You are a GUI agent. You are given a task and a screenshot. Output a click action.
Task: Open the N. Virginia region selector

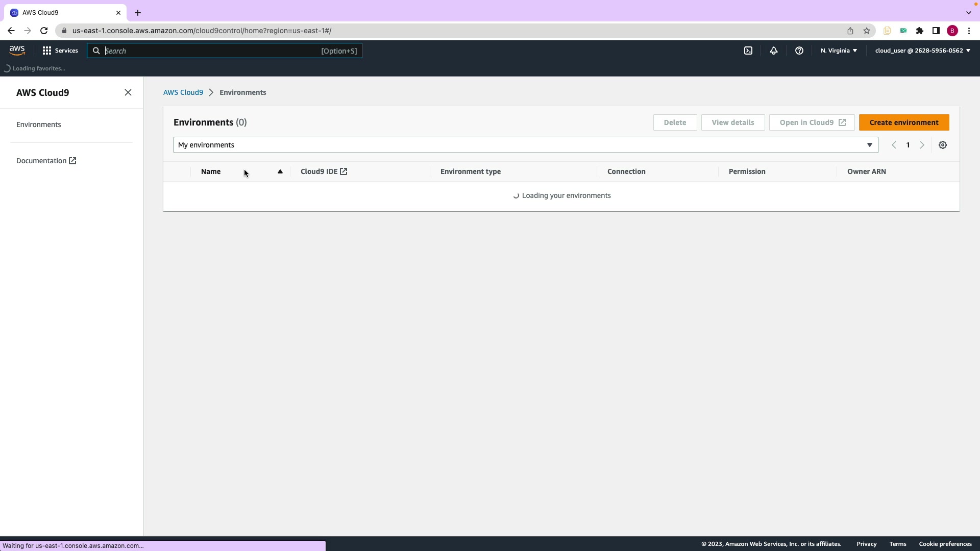pyautogui.click(x=839, y=51)
